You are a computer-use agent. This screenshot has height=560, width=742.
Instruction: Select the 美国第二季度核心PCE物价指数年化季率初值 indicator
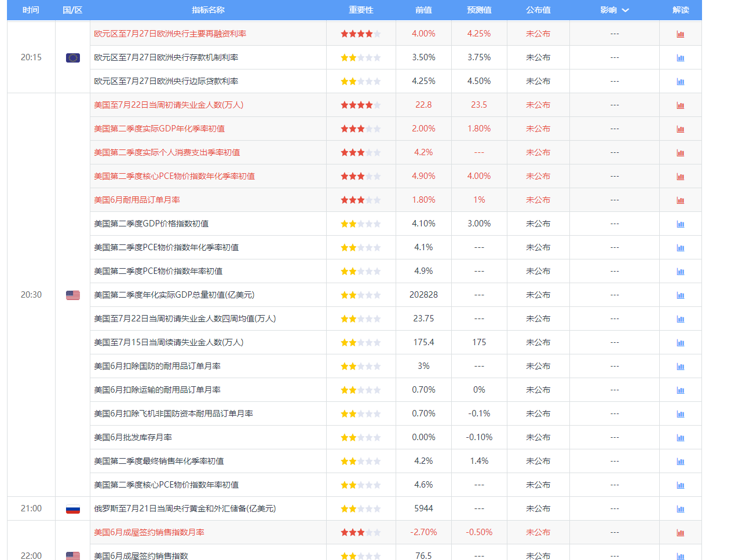(174, 176)
